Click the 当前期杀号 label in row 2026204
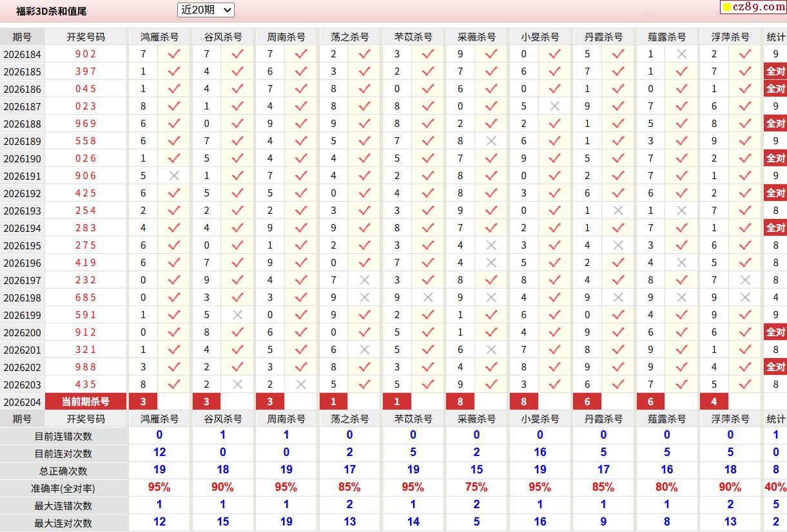 (86, 402)
